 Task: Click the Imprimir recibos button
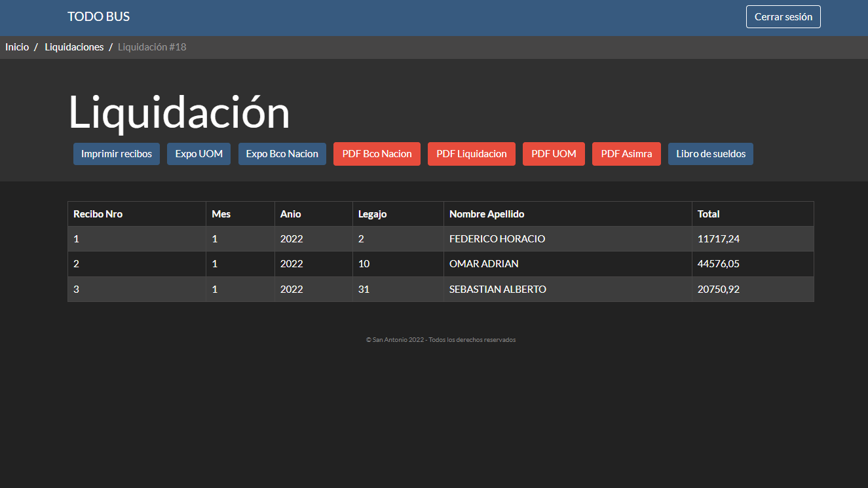(x=117, y=154)
